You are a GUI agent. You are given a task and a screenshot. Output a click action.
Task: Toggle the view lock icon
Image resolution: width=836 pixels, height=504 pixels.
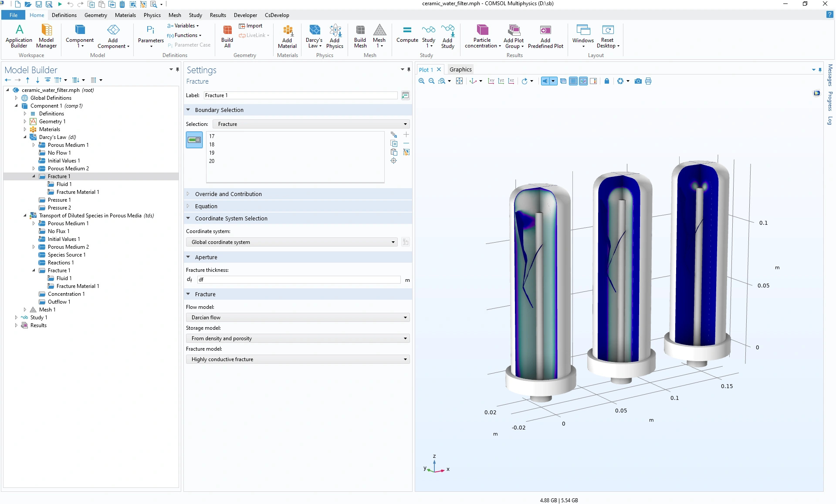(x=607, y=81)
